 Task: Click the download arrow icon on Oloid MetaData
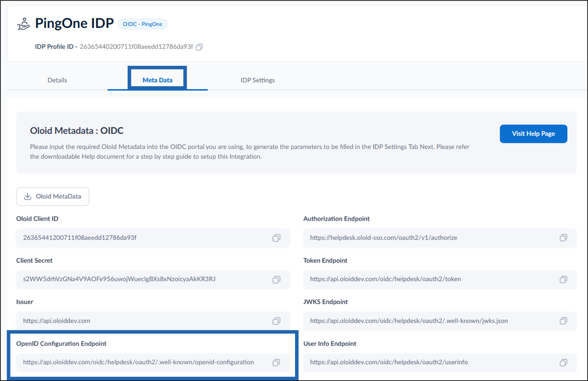(x=28, y=196)
